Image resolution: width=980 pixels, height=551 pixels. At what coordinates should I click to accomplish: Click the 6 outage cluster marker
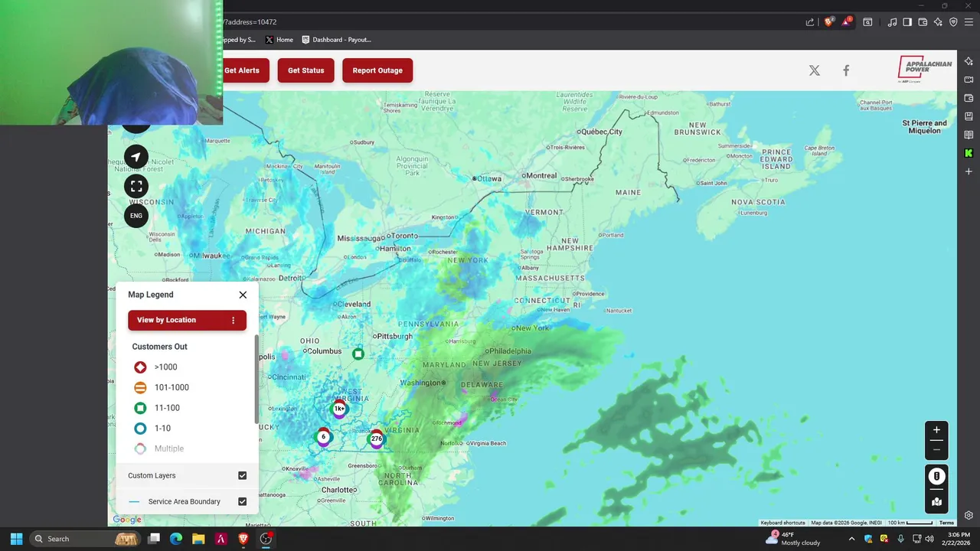pos(323,437)
